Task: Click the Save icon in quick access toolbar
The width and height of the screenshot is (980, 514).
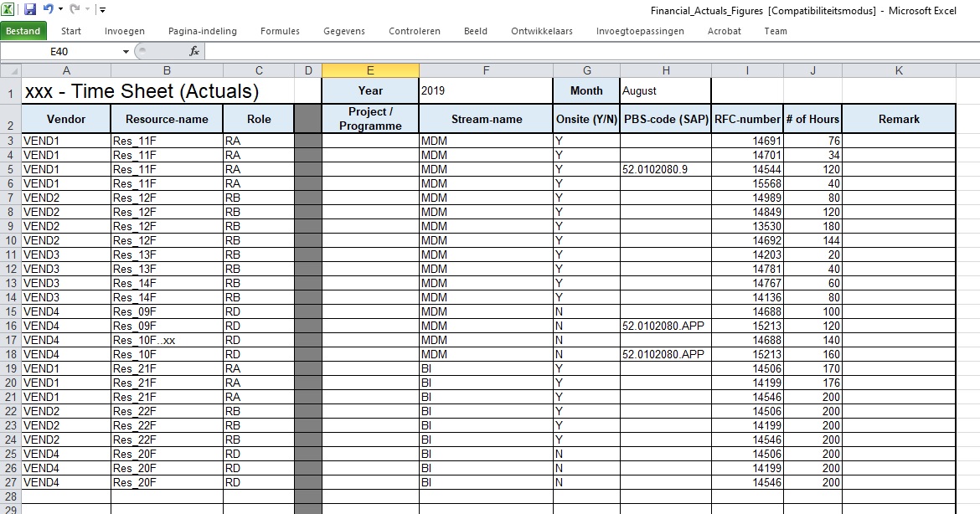Action: tap(30, 9)
